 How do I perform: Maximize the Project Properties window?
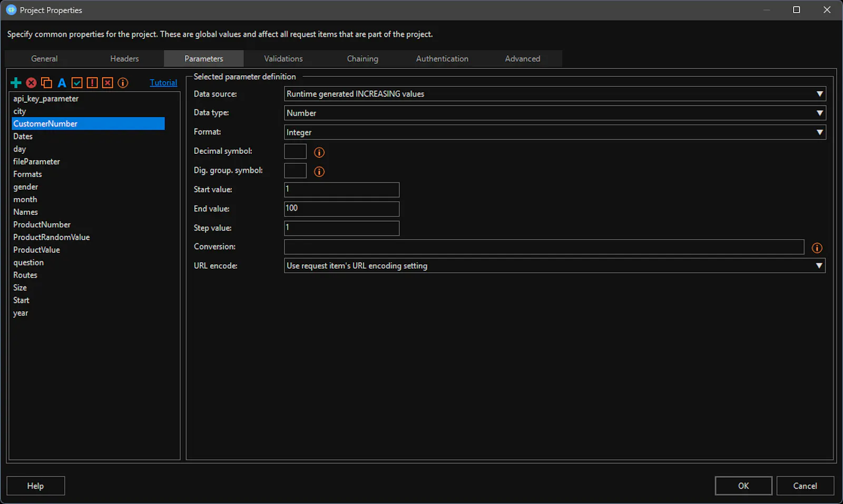point(797,10)
